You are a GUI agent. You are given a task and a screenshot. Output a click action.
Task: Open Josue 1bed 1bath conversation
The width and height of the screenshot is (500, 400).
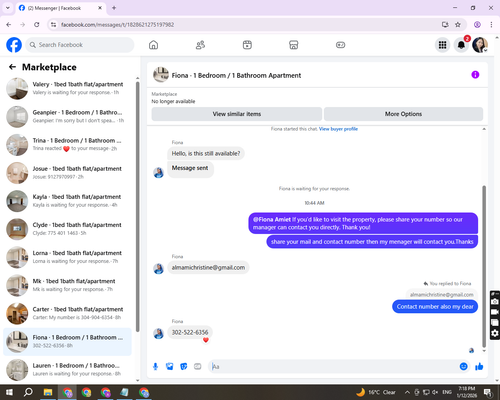tap(68, 173)
